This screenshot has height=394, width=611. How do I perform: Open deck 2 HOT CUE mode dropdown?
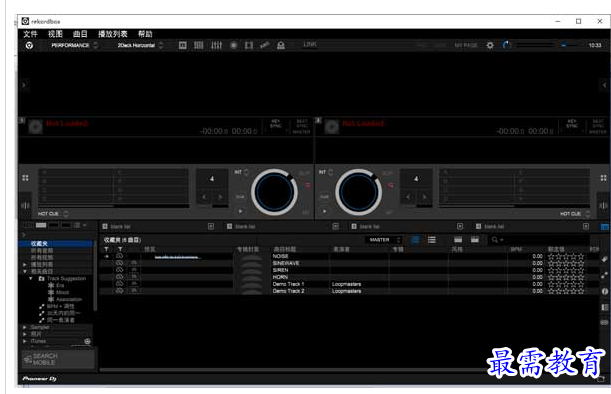575,214
